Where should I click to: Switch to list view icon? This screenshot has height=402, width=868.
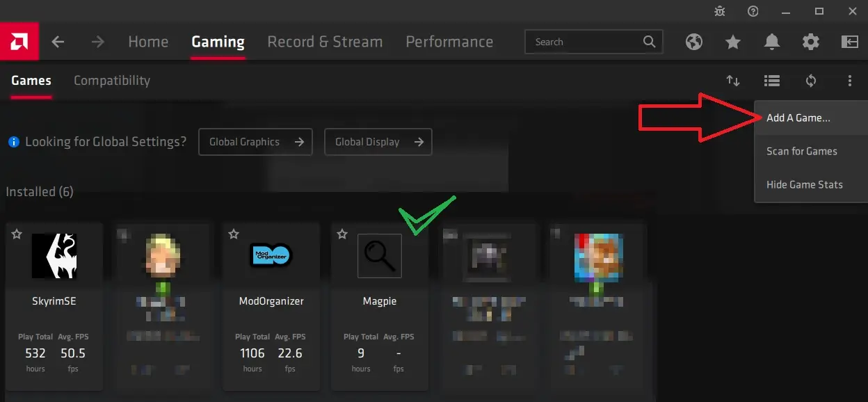(x=771, y=81)
